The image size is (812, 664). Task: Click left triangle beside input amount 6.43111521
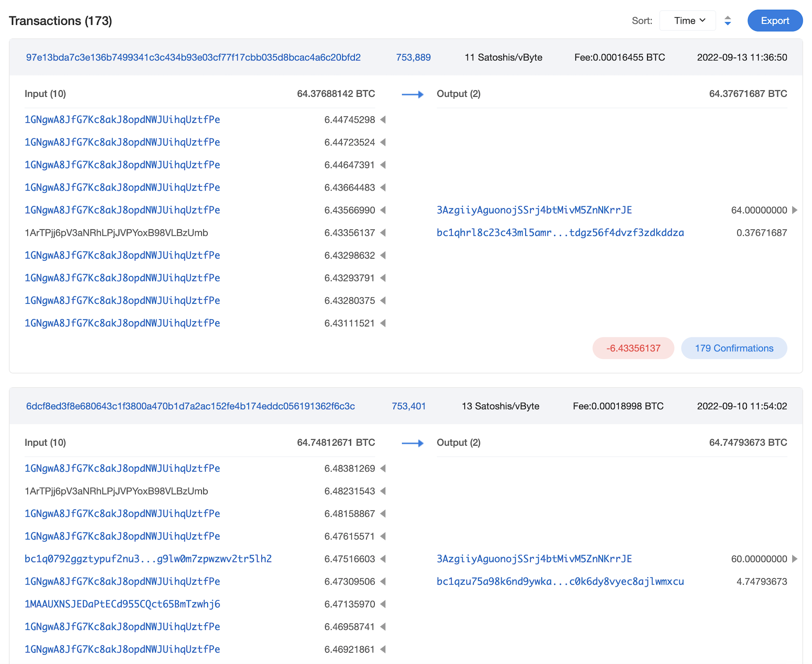click(x=383, y=323)
